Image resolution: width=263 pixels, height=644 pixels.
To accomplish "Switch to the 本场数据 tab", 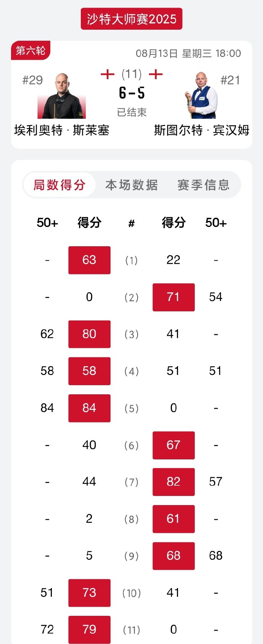I will [131, 185].
